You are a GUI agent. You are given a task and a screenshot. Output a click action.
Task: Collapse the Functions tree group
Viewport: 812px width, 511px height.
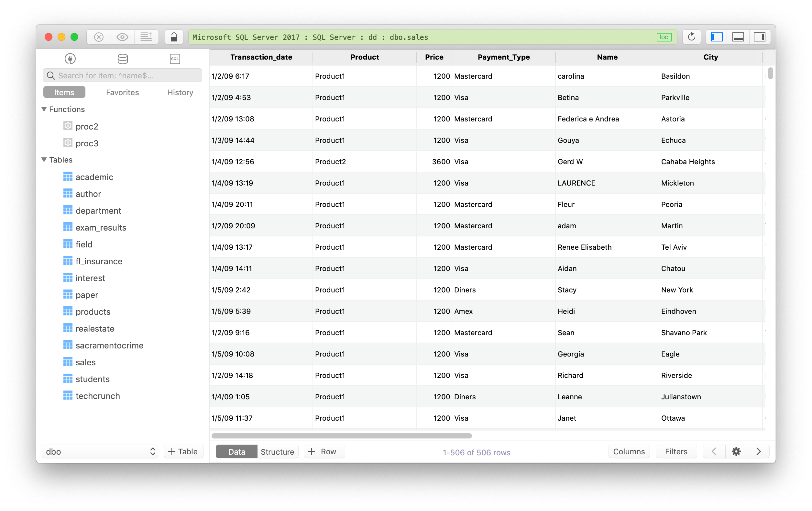(44, 109)
